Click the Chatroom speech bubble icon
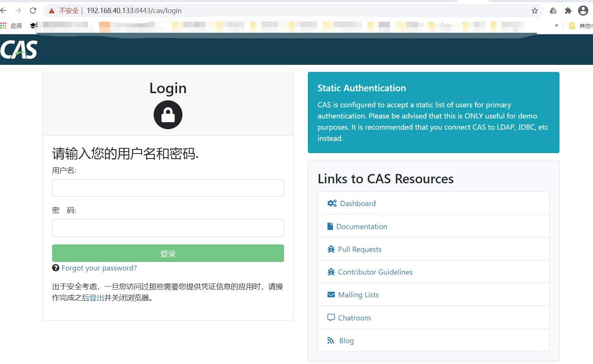The image size is (593, 364). 331,317
